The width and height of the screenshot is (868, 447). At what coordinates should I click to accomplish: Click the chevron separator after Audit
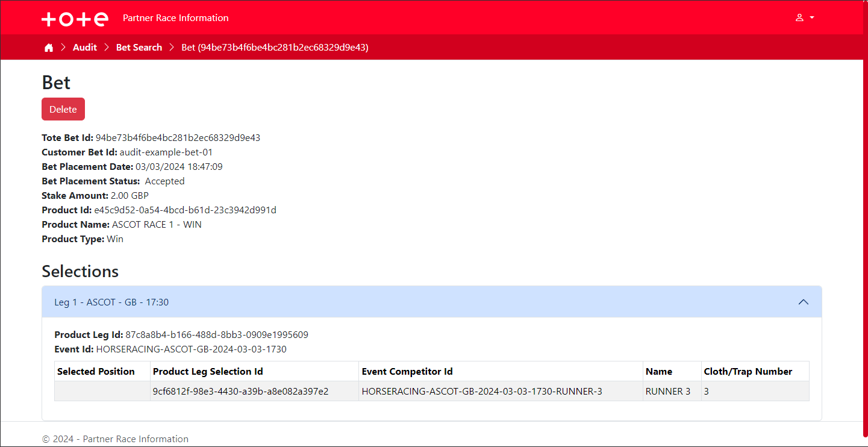[x=106, y=47]
